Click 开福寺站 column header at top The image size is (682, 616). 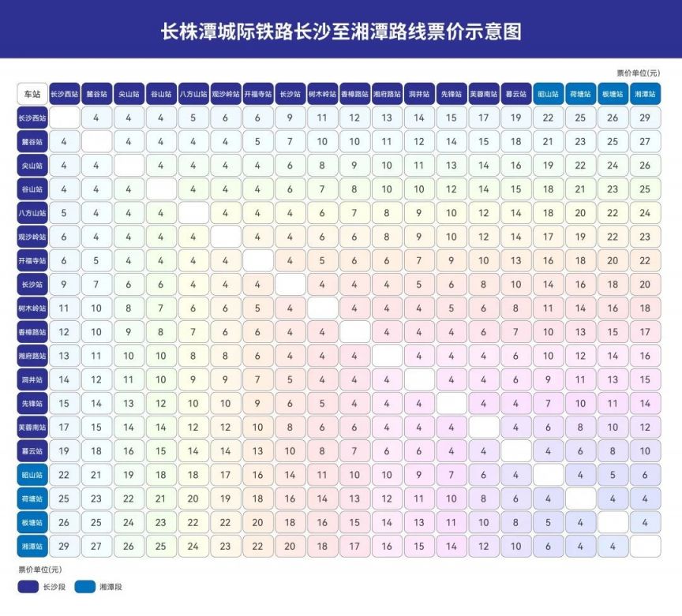pyautogui.click(x=257, y=94)
